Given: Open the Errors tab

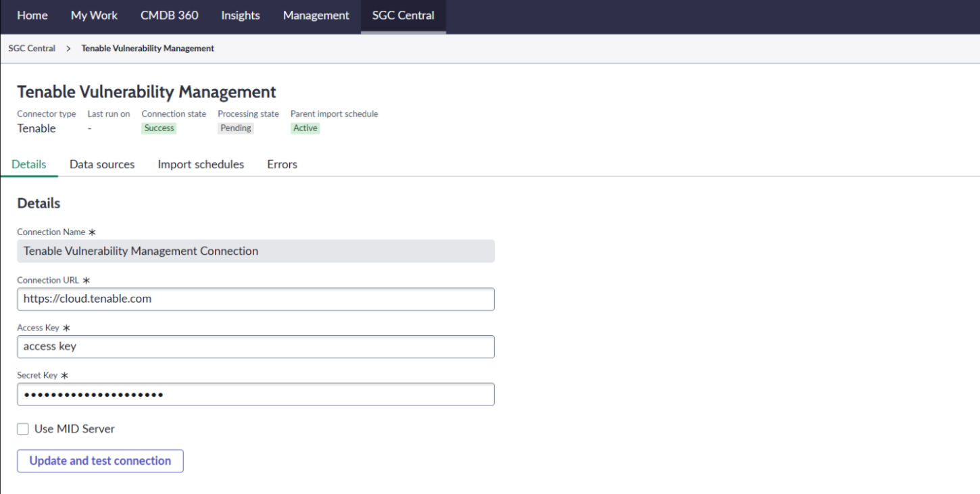Looking at the screenshot, I should pos(283,164).
